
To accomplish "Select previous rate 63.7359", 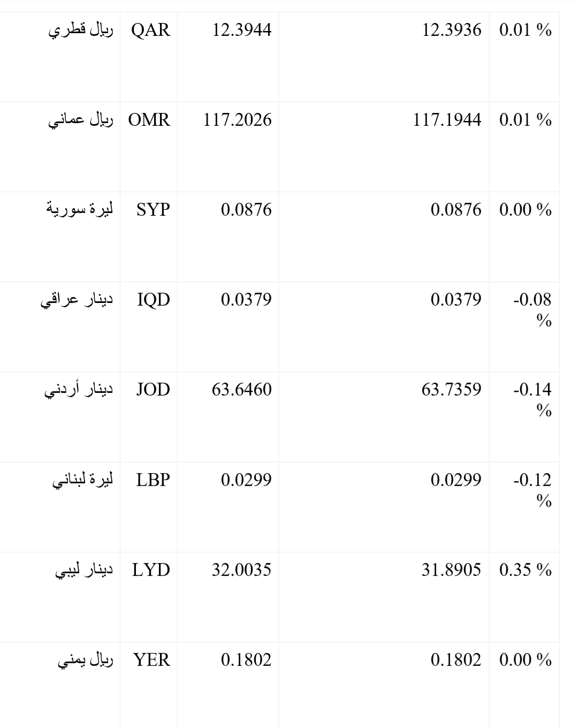I will (452, 390).
